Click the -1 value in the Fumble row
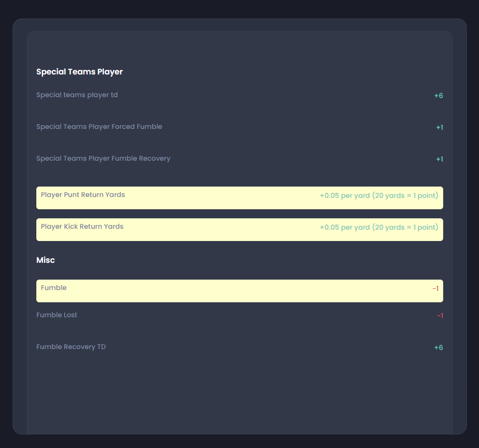Viewport: 479px width, 448px height. (435, 289)
